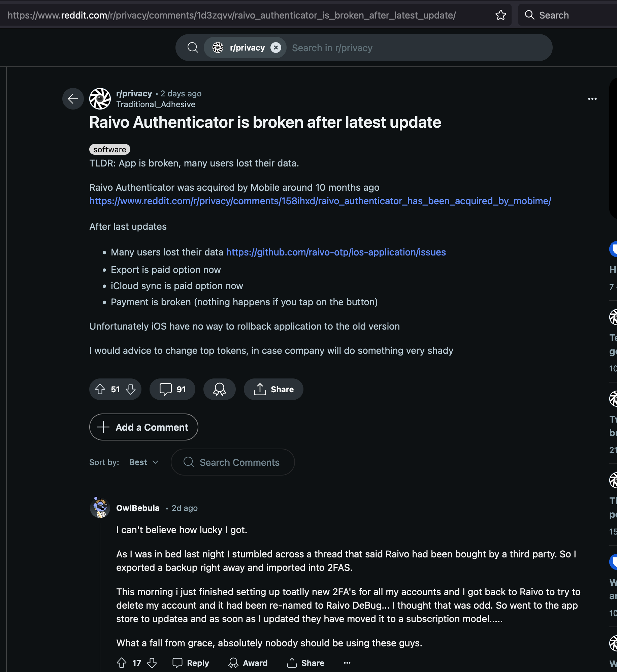Downvote OwlBebula's comment
Image resolution: width=617 pixels, height=672 pixels.
click(x=152, y=663)
